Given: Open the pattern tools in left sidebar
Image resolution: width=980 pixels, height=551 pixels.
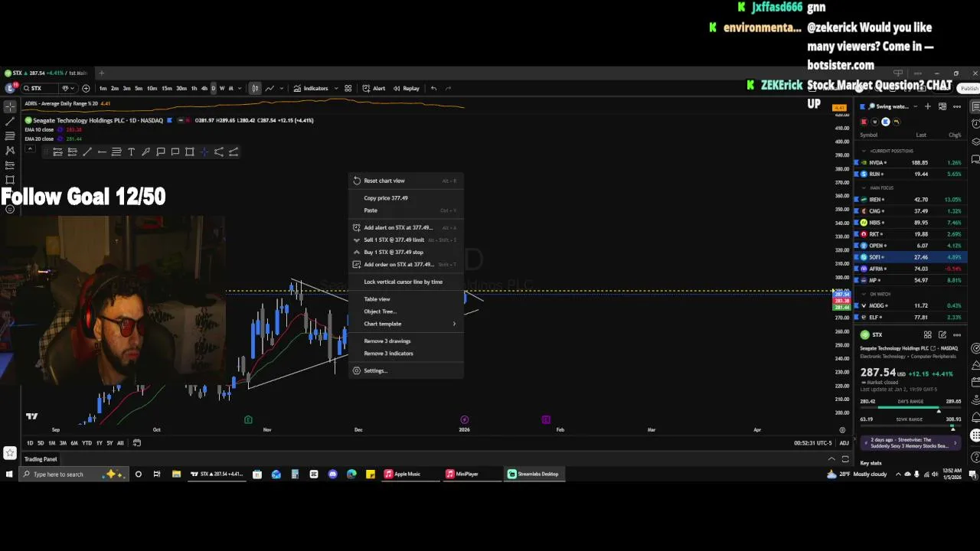Looking at the screenshot, I should 10,151.
